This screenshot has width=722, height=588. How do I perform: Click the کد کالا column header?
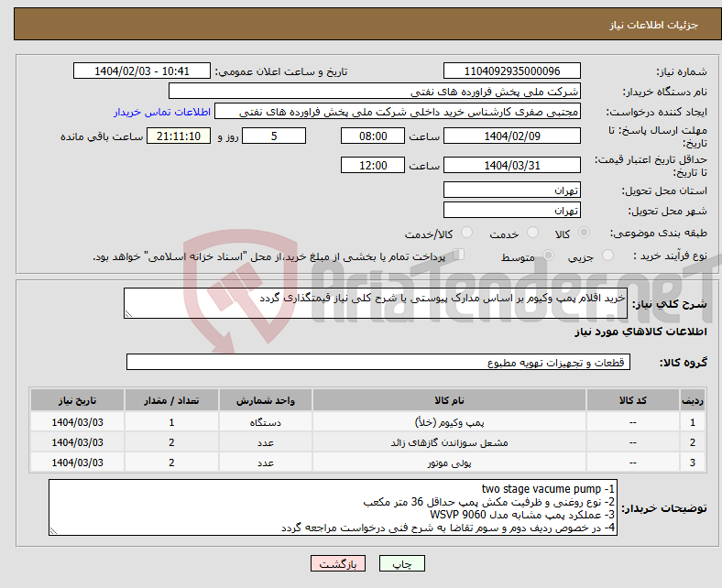(633, 400)
